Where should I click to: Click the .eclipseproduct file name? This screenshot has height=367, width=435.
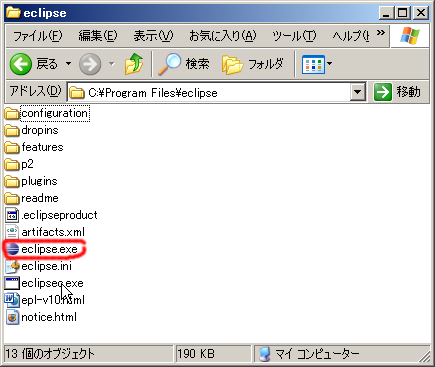point(59,215)
